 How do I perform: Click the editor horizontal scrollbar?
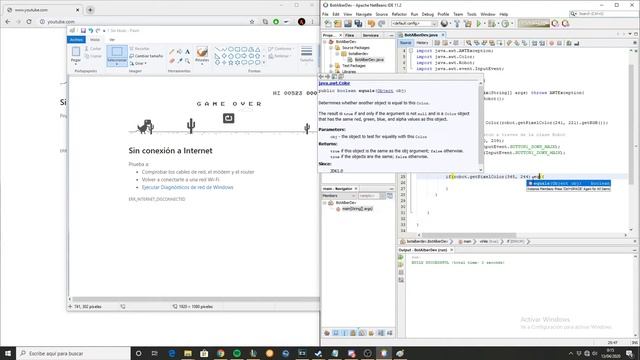(x=469, y=235)
